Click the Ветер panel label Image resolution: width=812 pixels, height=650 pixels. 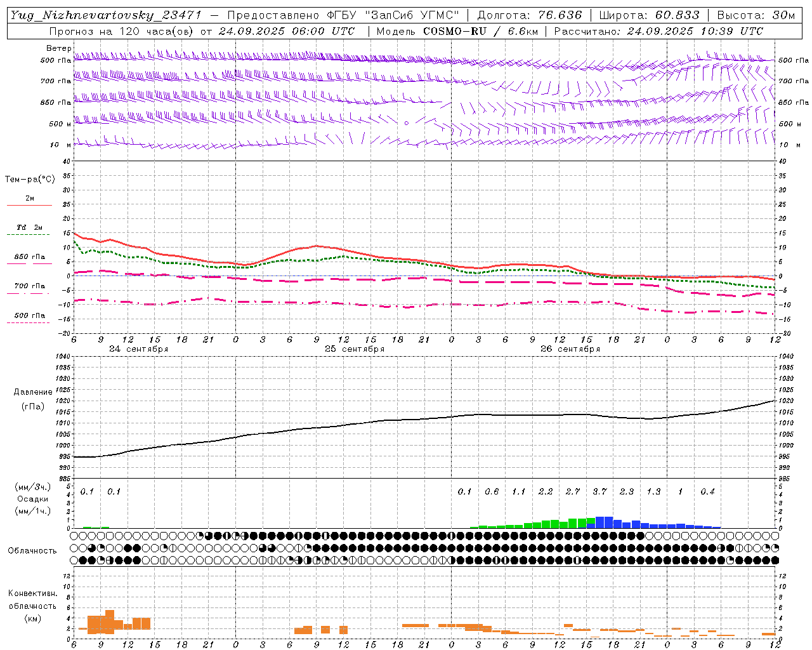click(58, 48)
